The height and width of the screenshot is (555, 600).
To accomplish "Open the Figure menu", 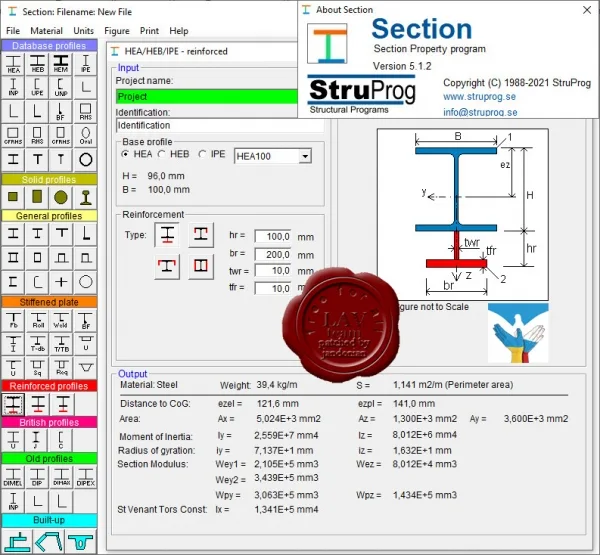I will (x=117, y=31).
